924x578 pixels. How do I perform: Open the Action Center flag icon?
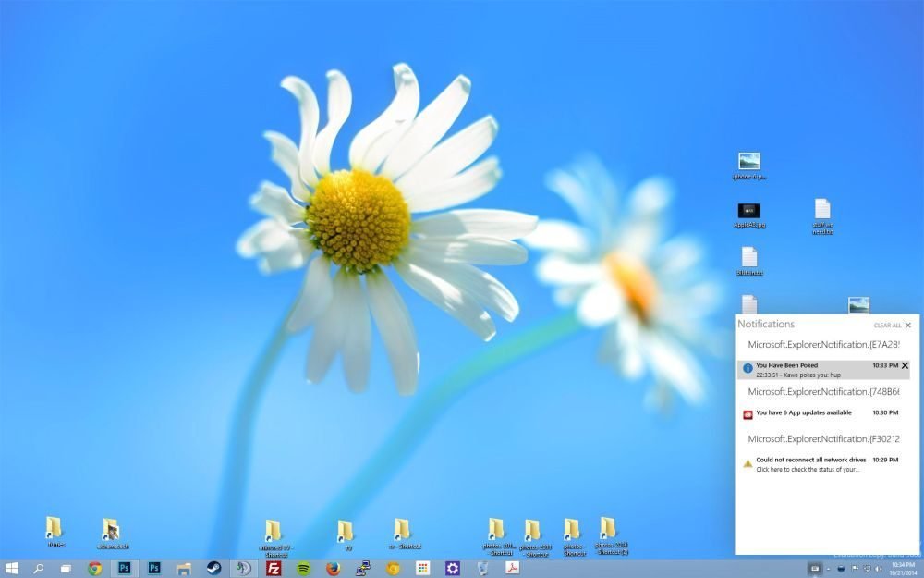coord(855,569)
